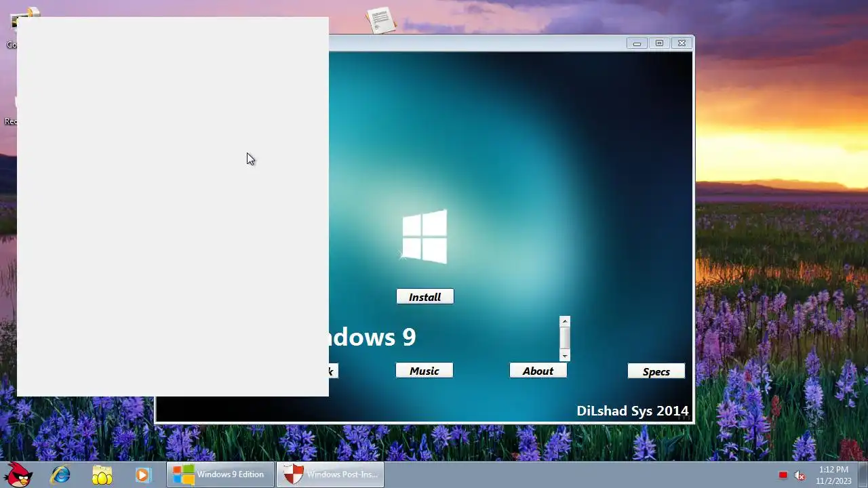Switch to Windows Post-Ins... taskbar item
The image size is (868, 488).
click(330, 474)
